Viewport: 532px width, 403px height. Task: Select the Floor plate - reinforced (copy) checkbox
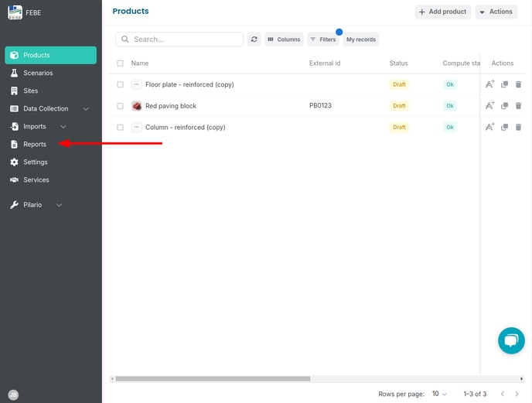(x=120, y=84)
